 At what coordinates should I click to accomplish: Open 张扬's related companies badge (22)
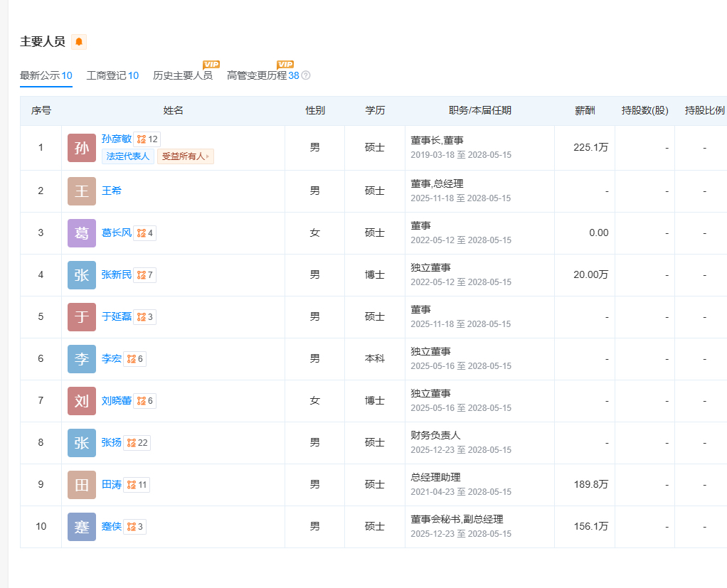137,442
